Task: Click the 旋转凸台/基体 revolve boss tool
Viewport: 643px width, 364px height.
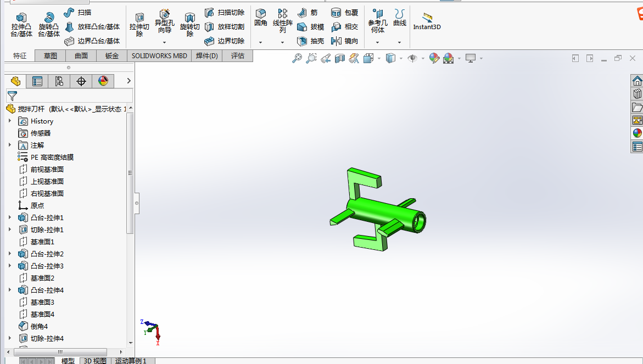Action: point(49,25)
